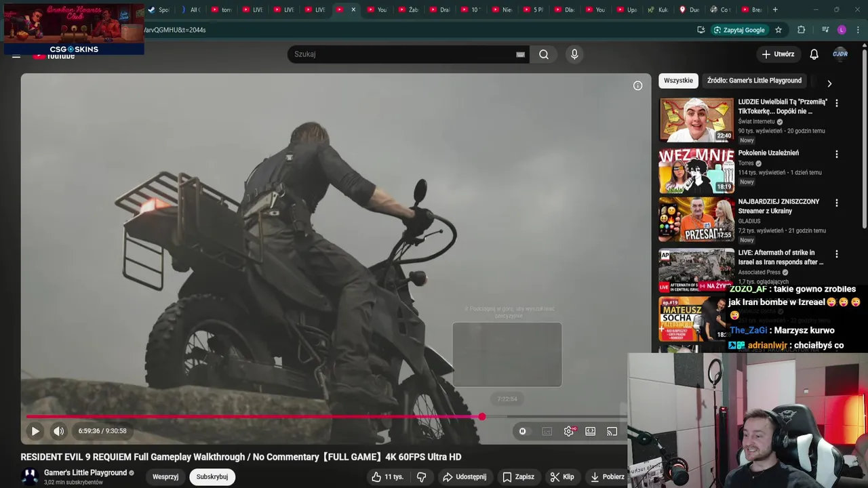Select Źródło: Gamer's Little Playground chip

(x=754, y=80)
